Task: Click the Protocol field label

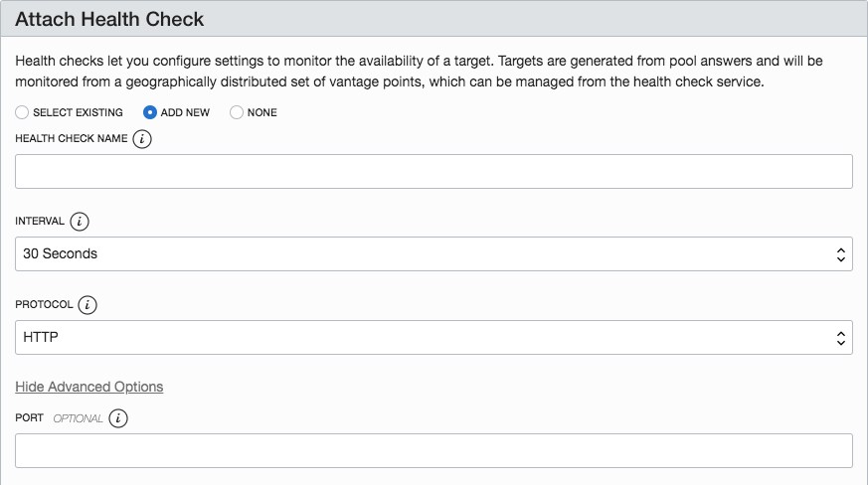Action: [45, 305]
